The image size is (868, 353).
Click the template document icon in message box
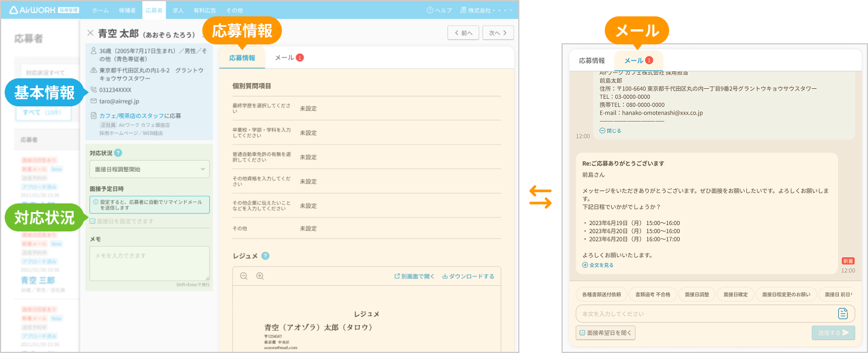coord(843,314)
